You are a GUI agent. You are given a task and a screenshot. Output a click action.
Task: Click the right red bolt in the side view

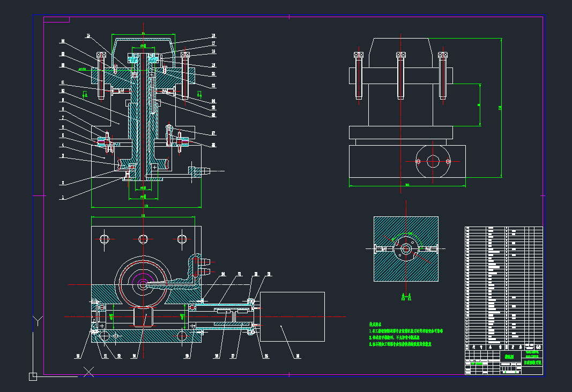pyautogui.click(x=443, y=76)
